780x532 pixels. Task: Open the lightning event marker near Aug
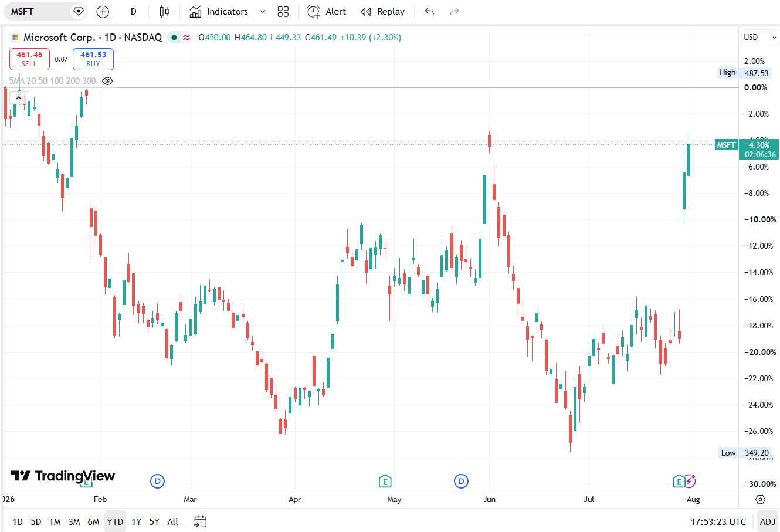pyautogui.click(x=690, y=481)
